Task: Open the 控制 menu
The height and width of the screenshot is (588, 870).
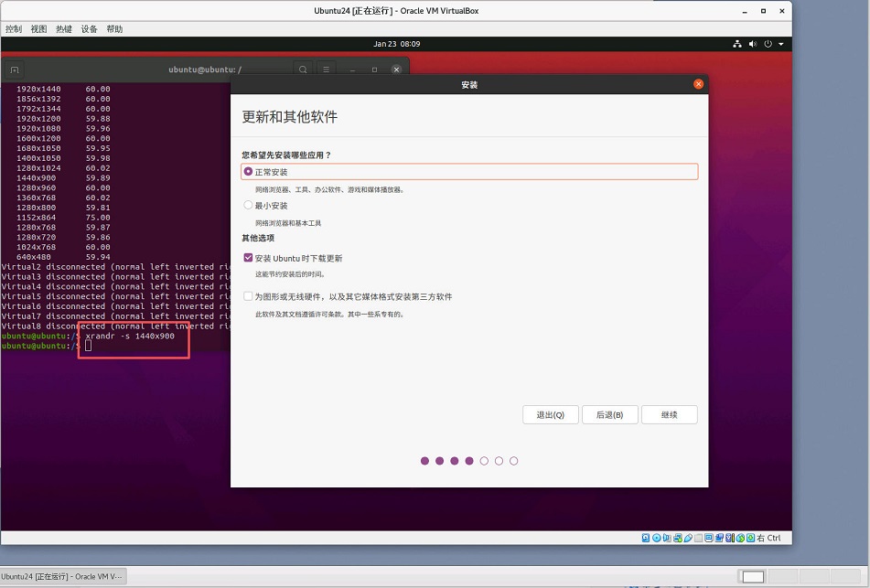Action: [x=13, y=28]
